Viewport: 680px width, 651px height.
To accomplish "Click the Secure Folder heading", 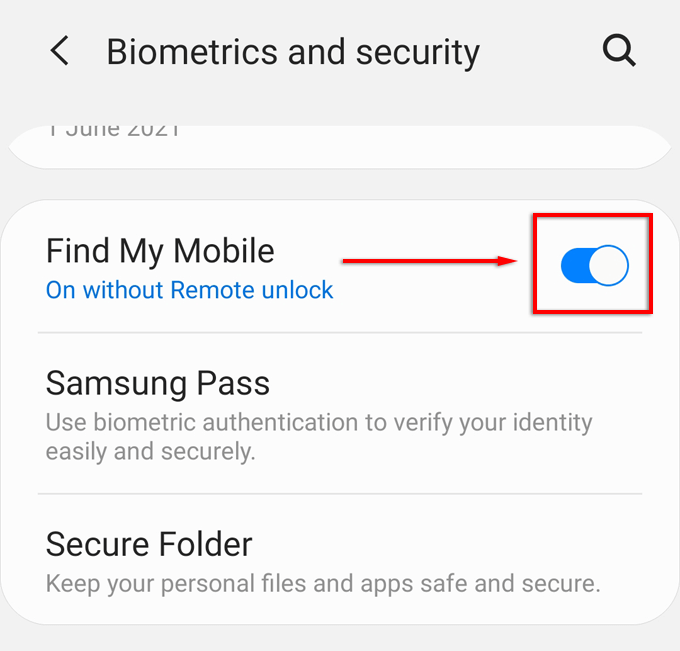I will (x=149, y=544).
